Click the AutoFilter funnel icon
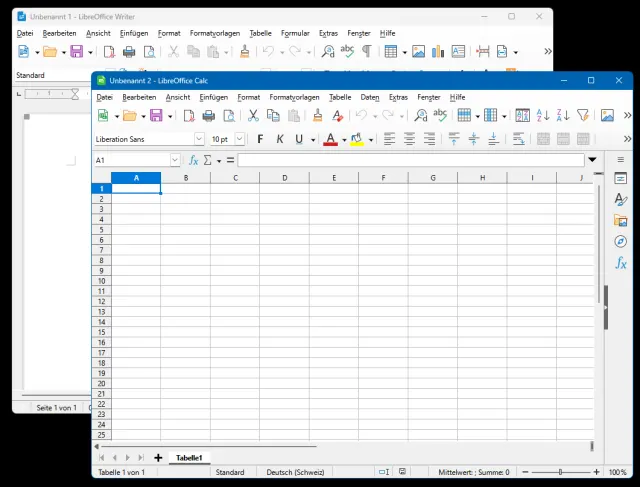 point(583,116)
